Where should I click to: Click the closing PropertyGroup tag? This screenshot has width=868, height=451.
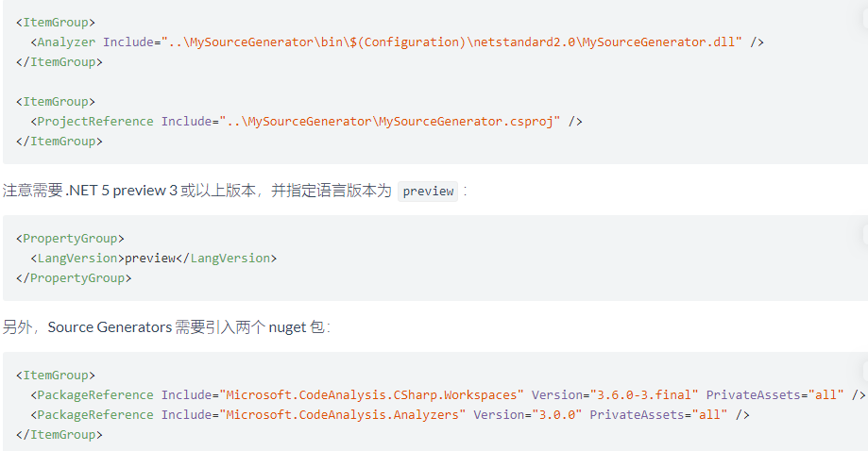click(74, 278)
